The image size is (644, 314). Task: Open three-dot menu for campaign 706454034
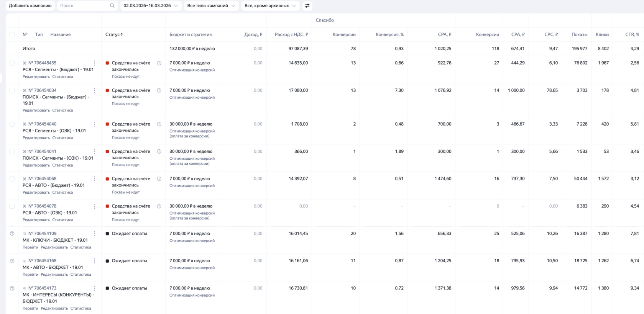click(x=94, y=90)
